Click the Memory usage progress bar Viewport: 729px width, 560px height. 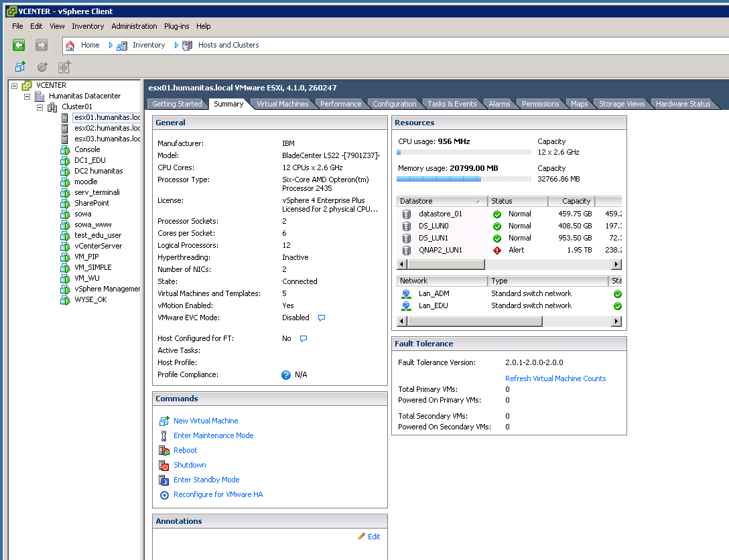pyautogui.click(x=464, y=179)
